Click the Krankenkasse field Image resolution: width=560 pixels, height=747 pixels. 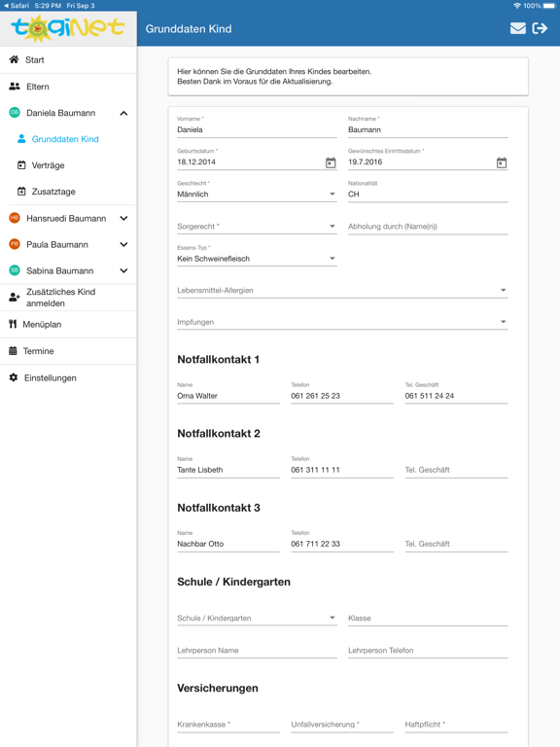pyautogui.click(x=228, y=724)
